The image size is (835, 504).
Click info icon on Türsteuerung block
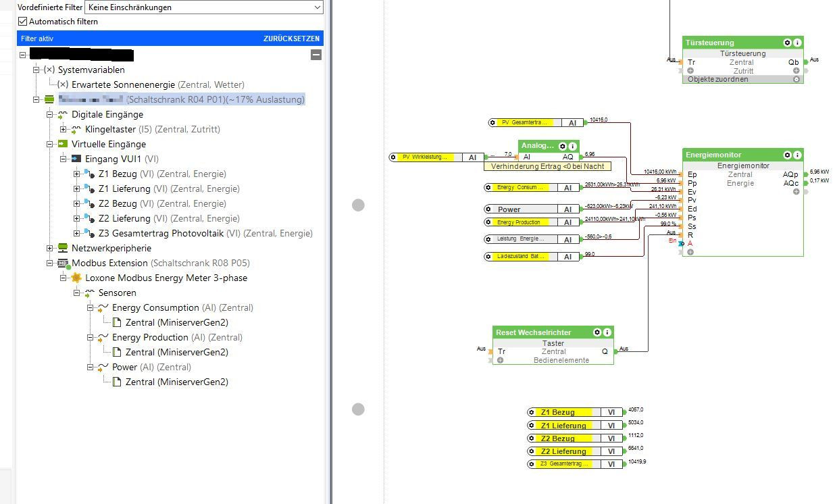[797, 43]
